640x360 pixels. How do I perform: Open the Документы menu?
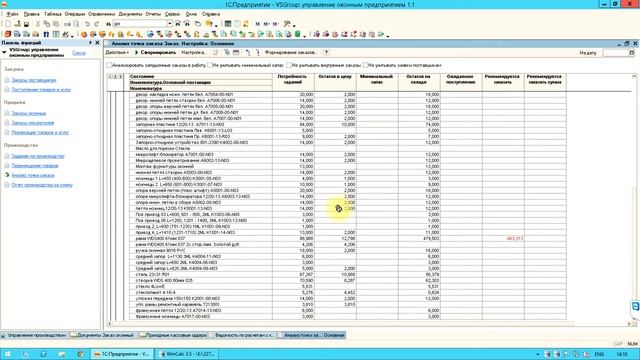coord(130,14)
